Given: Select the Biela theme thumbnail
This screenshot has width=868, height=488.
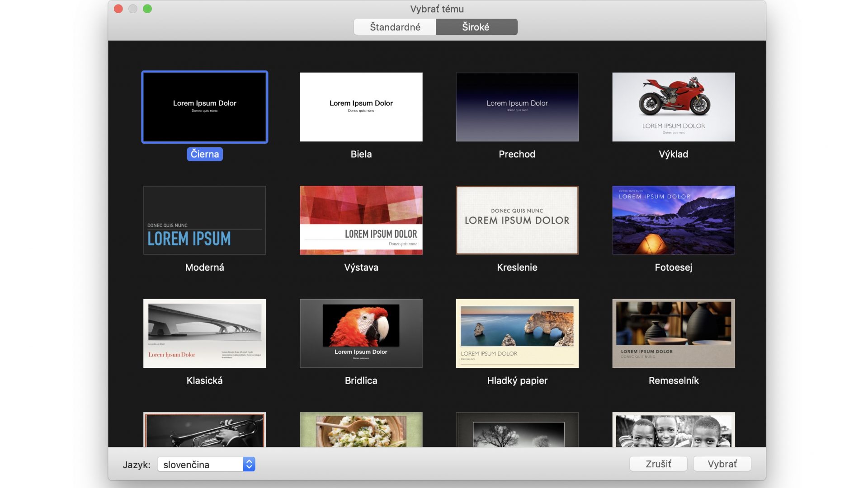Looking at the screenshot, I should click(x=361, y=107).
